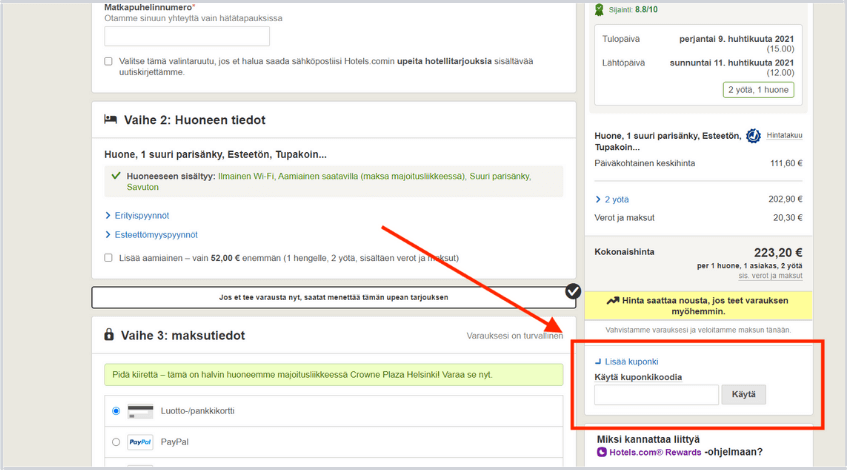The height and width of the screenshot is (470, 847).
Task: Click the credit card icon
Action: [140, 411]
